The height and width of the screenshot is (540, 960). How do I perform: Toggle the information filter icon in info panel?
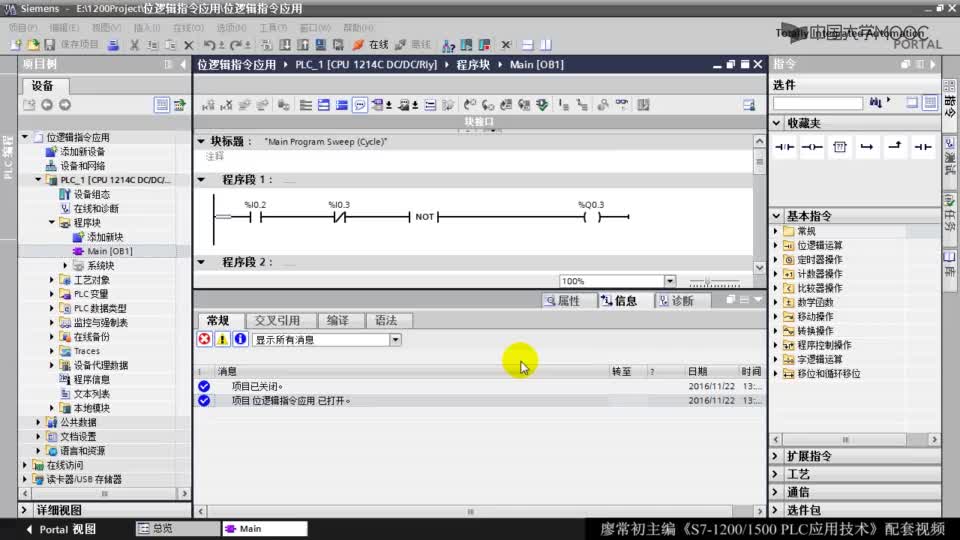click(240, 339)
